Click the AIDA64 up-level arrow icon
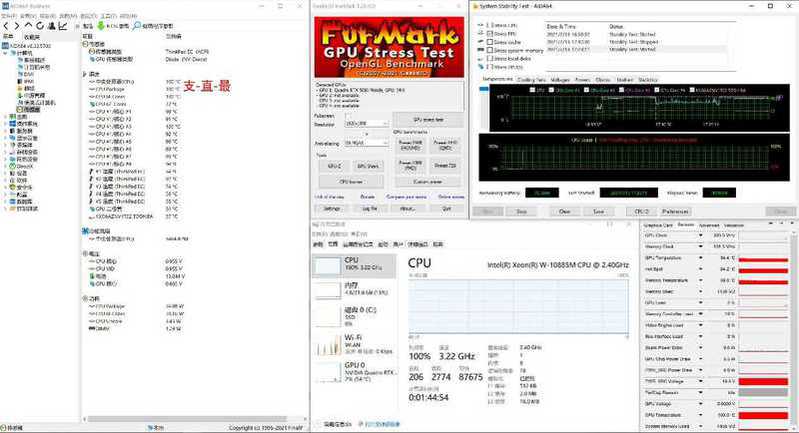The image size is (799, 433). pos(29,25)
